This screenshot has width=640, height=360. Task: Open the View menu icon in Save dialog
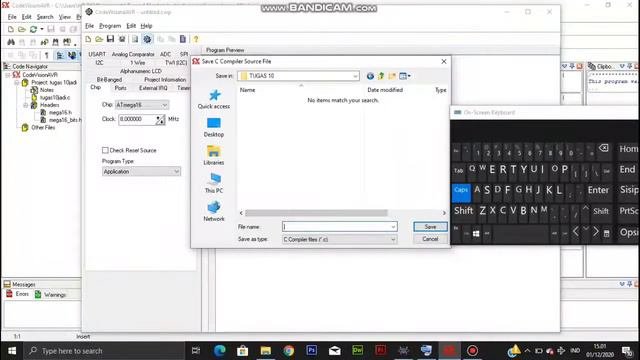(404, 76)
